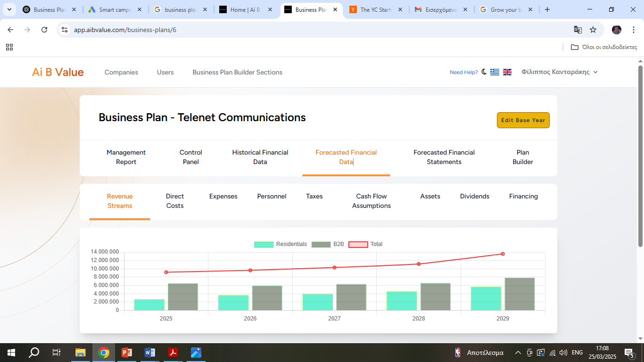Bookmark this page with star icon
Image resolution: width=644 pixels, height=362 pixels.
click(593, 30)
